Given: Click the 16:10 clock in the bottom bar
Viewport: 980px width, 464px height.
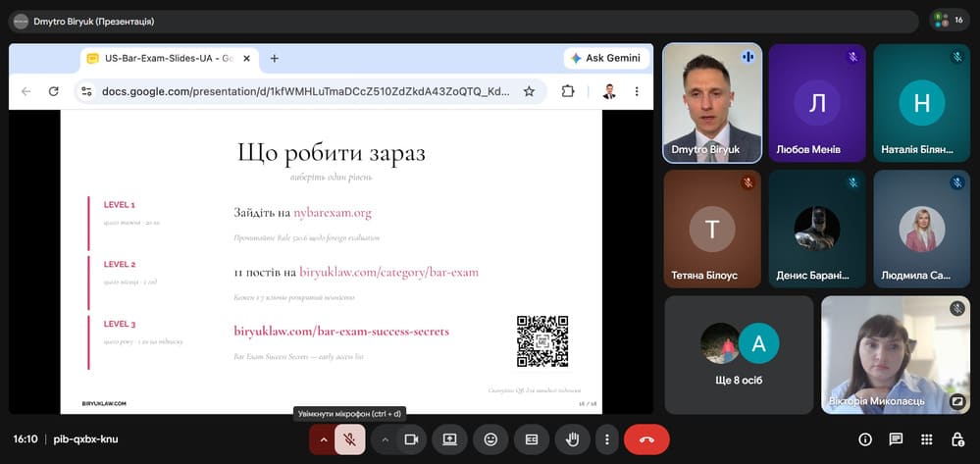Looking at the screenshot, I should (25, 439).
